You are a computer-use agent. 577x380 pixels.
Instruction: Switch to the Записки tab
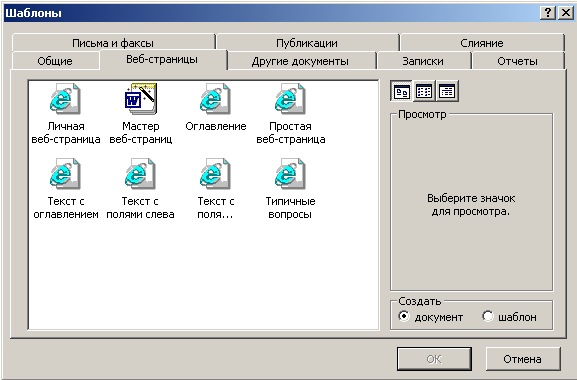[423, 61]
